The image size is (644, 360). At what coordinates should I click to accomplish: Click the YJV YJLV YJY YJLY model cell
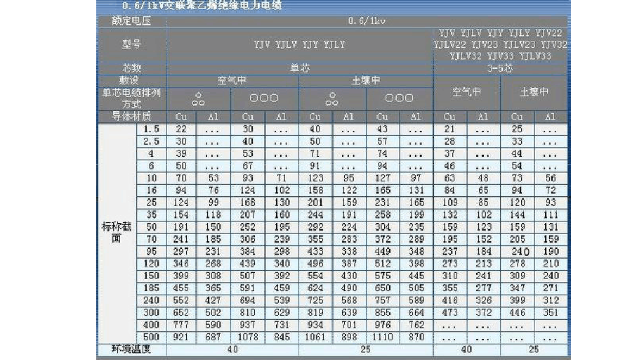[299, 44]
